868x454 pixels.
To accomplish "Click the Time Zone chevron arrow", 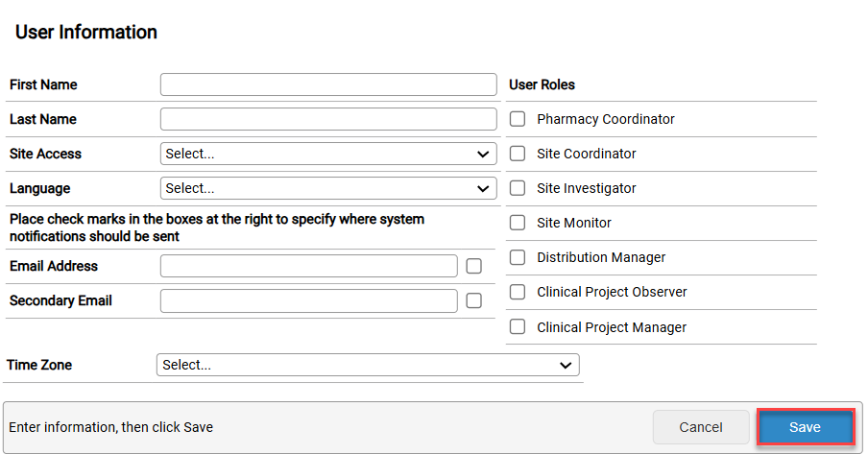I will click(565, 365).
